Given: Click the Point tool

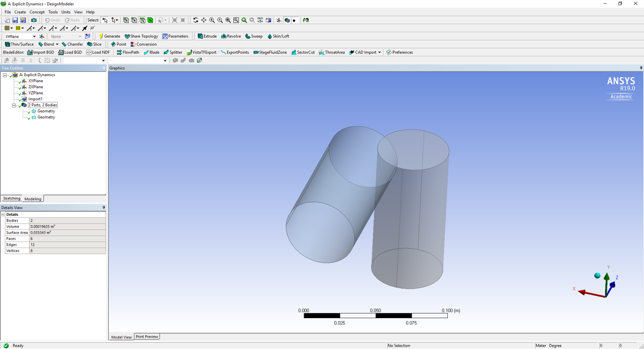Looking at the screenshot, I should click(x=119, y=44).
